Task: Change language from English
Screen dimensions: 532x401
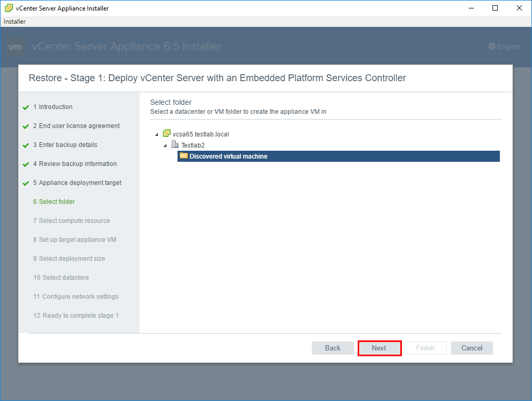Action: coord(504,46)
